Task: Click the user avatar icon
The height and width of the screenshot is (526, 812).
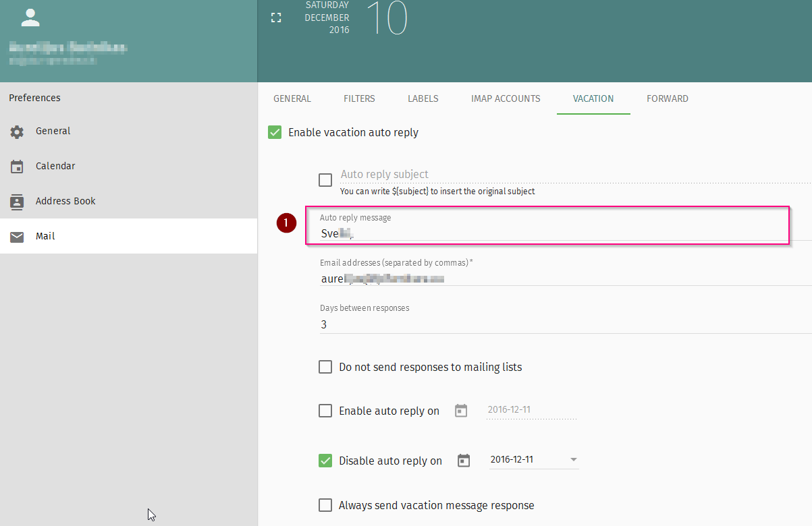Action: pyautogui.click(x=30, y=18)
